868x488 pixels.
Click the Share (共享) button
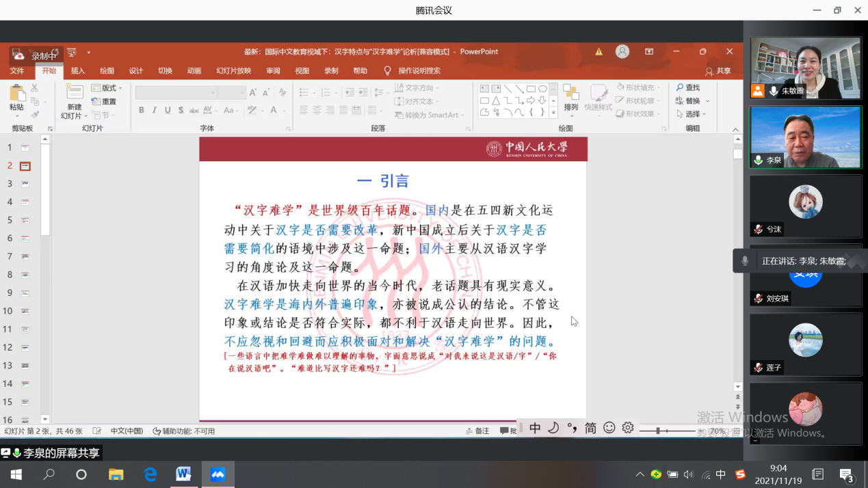pyautogui.click(x=718, y=71)
